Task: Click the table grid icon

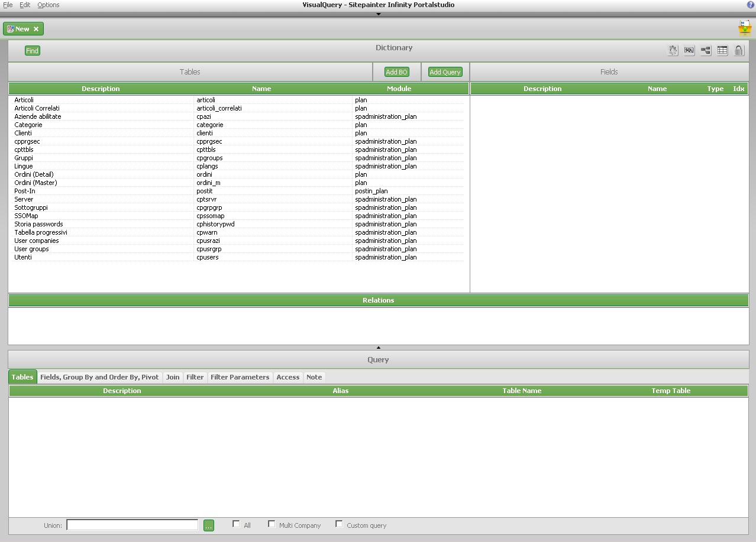Action: [722, 51]
